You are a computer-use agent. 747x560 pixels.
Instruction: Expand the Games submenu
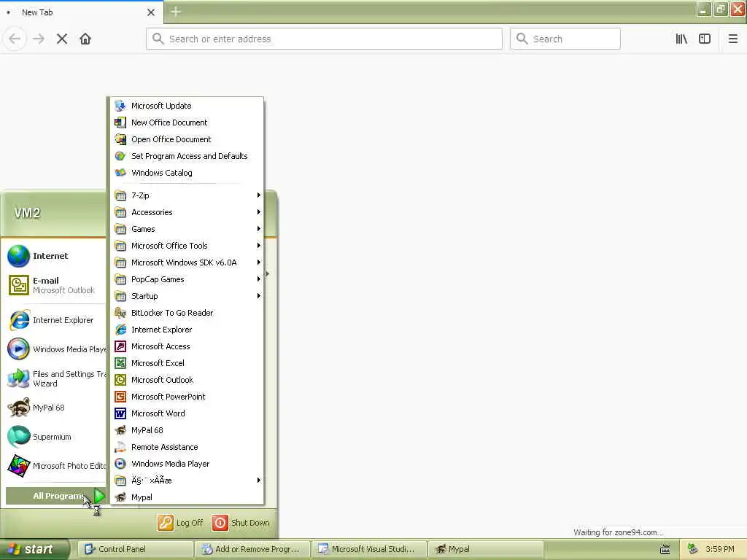187,229
